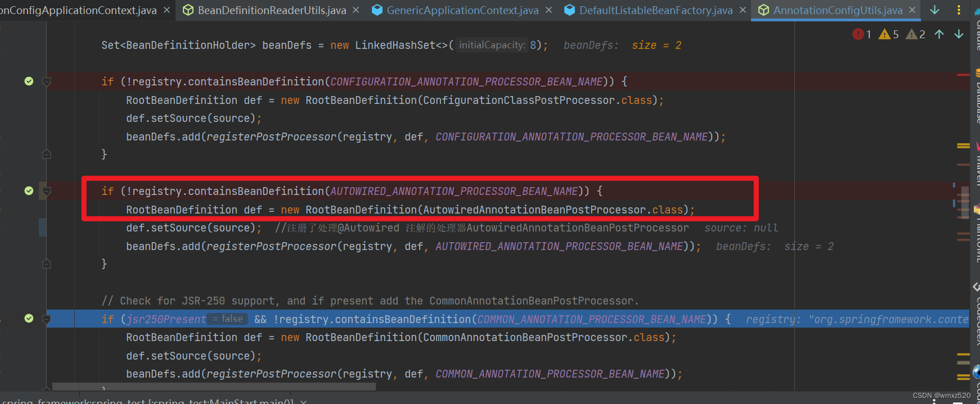Click the initialCapacity inlay hint
The height and width of the screenshot is (404, 980).
click(492, 45)
